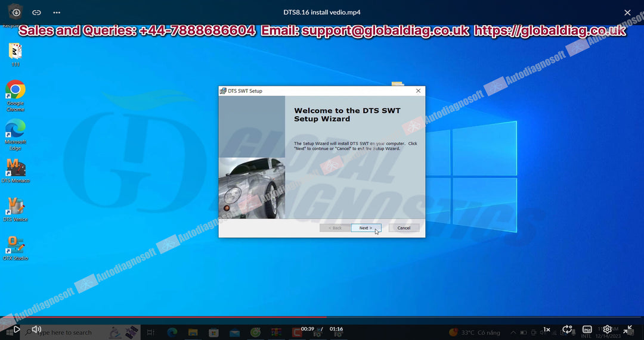Select the 111 archive desktop icon
Viewport: 644px width, 340px height.
[x=15, y=55]
